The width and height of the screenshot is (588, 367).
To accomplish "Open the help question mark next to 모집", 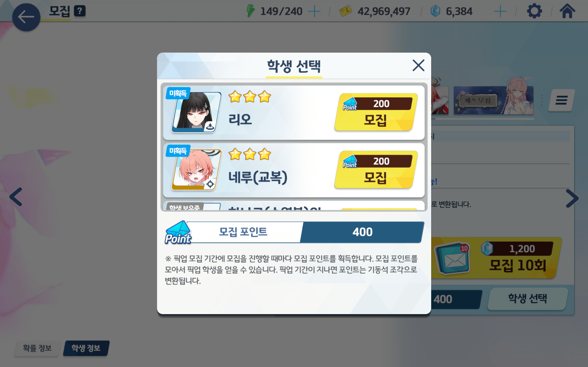I will point(80,11).
